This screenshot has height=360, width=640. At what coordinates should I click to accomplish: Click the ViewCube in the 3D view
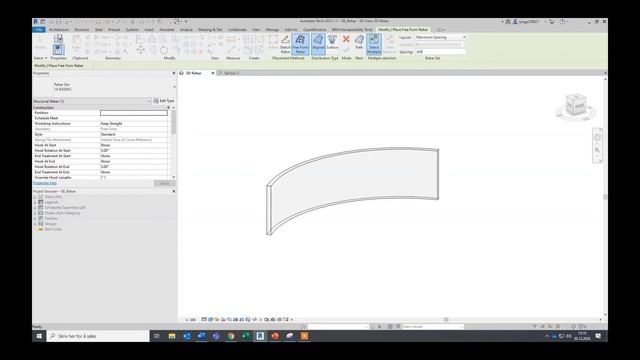point(575,106)
